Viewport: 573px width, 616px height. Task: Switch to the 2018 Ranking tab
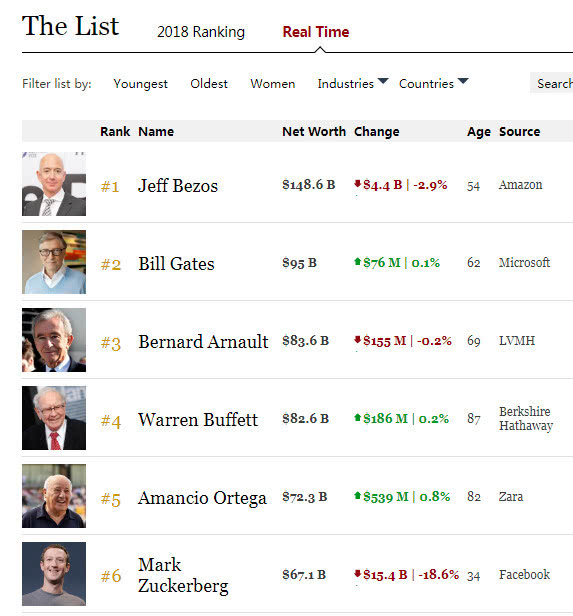click(x=201, y=32)
